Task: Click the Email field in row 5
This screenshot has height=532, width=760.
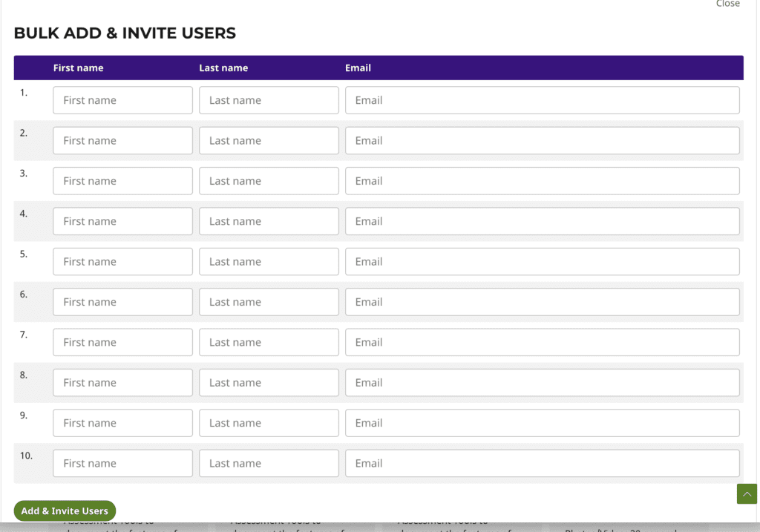Action: click(542, 261)
